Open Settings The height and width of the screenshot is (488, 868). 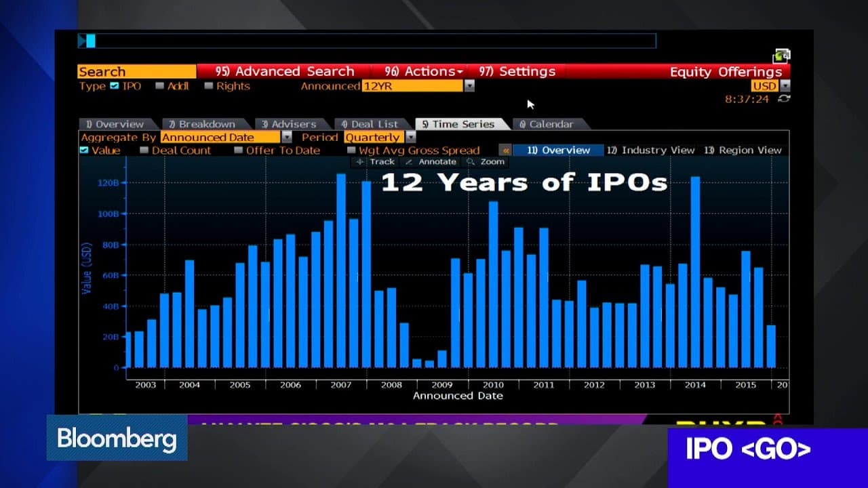517,71
